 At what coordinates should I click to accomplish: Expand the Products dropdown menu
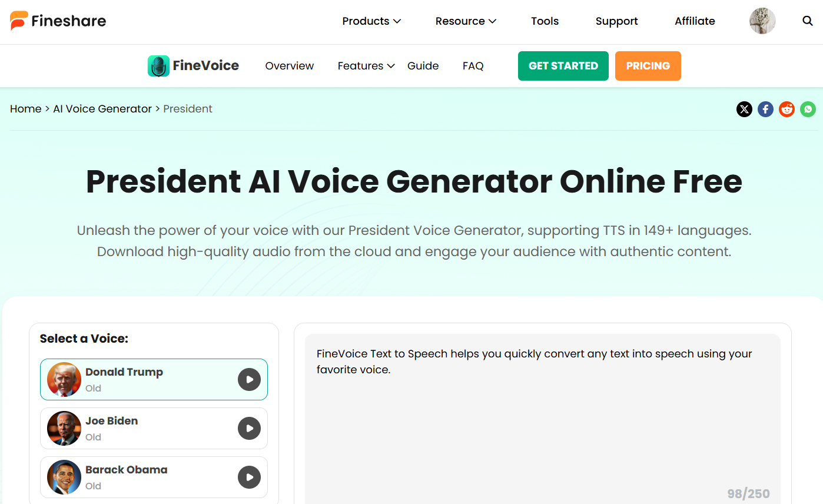[371, 21]
